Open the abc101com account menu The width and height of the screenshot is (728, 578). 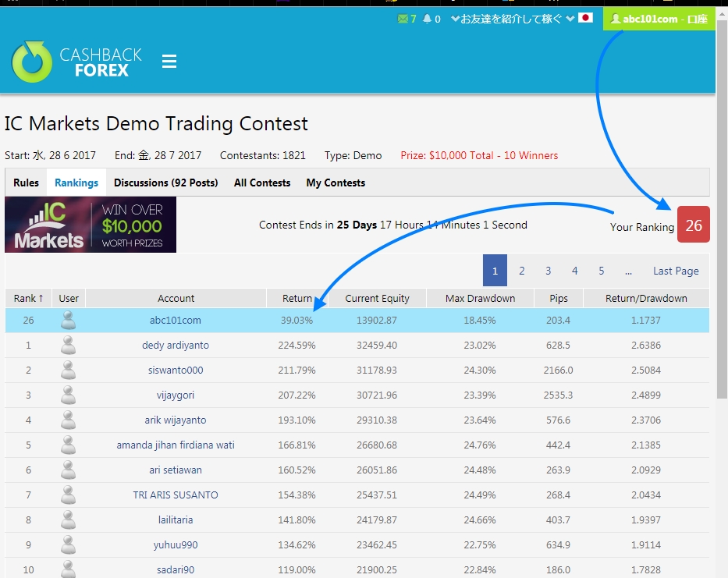[x=659, y=19]
